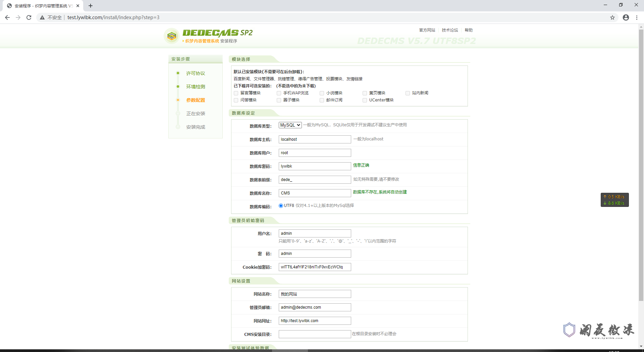Click the browser back arrow icon
Screen dimensions: 644x352
7,17
